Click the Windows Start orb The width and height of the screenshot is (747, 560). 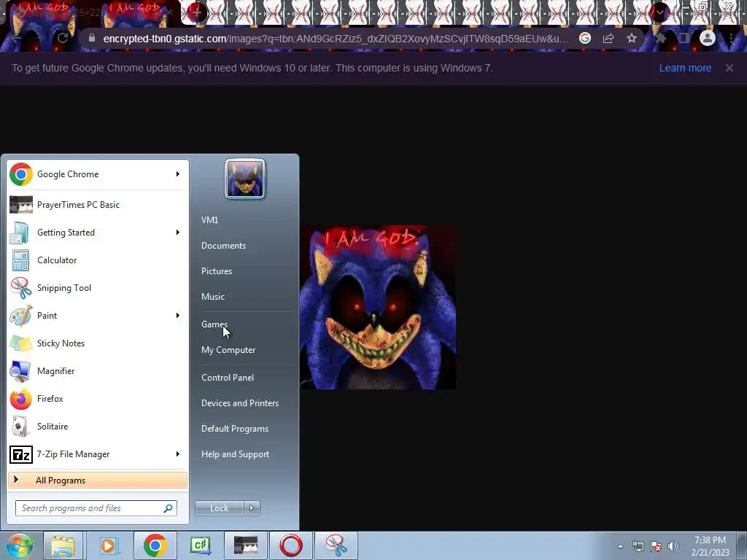[20, 545]
